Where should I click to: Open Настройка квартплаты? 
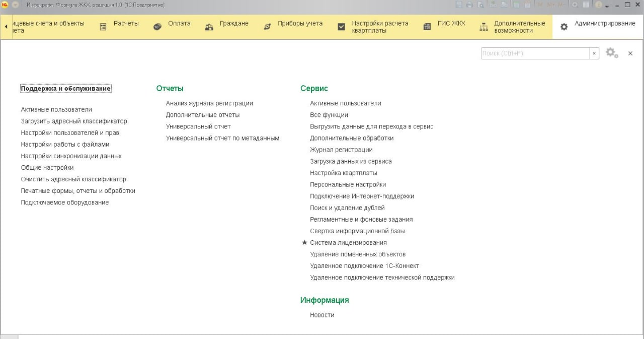344,173
